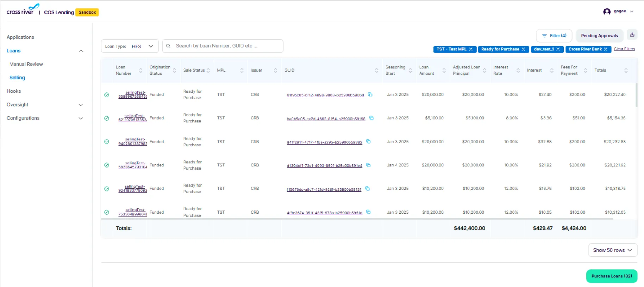Open the Show 50 rows dropdown
Image resolution: width=644 pixels, height=287 pixels.
click(x=613, y=250)
